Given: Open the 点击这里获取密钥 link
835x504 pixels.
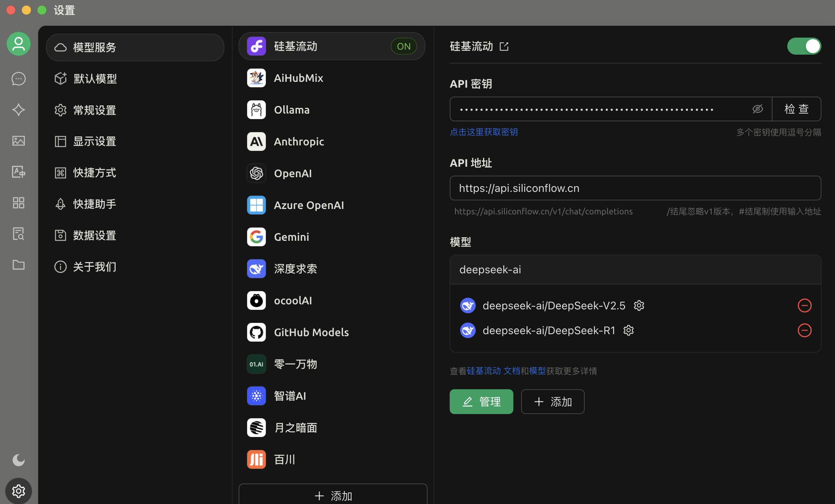Looking at the screenshot, I should click(x=483, y=132).
